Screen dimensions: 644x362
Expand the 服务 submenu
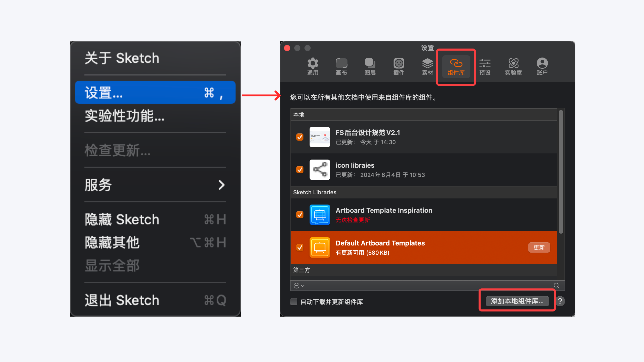click(155, 185)
